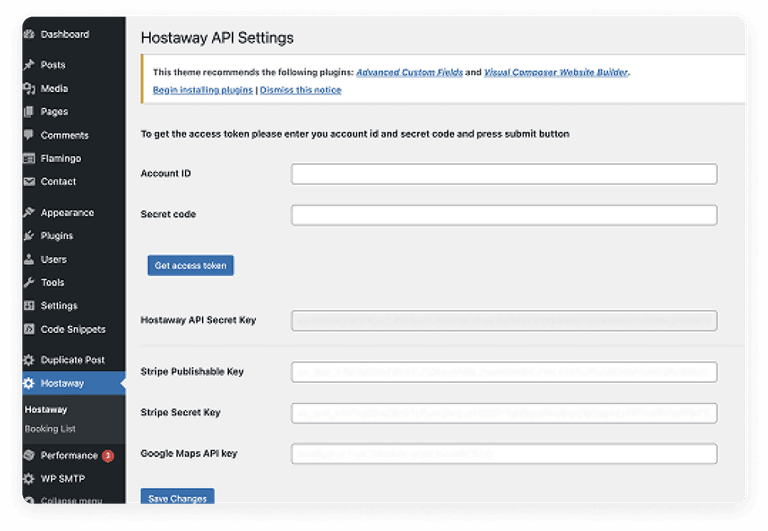
Task: Open Duplicate Post menu entry
Action: click(x=74, y=360)
